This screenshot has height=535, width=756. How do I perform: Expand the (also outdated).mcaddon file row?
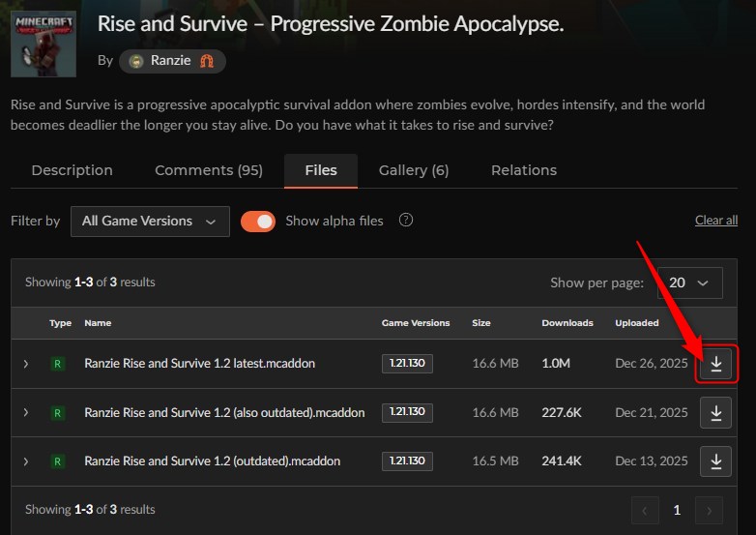click(26, 412)
